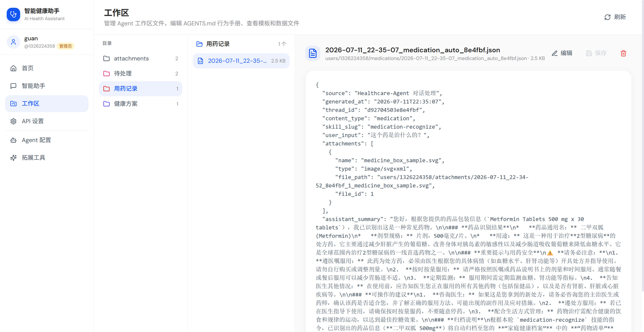Click the 刷新 refresh button
The image size is (644, 332).
(x=615, y=17)
